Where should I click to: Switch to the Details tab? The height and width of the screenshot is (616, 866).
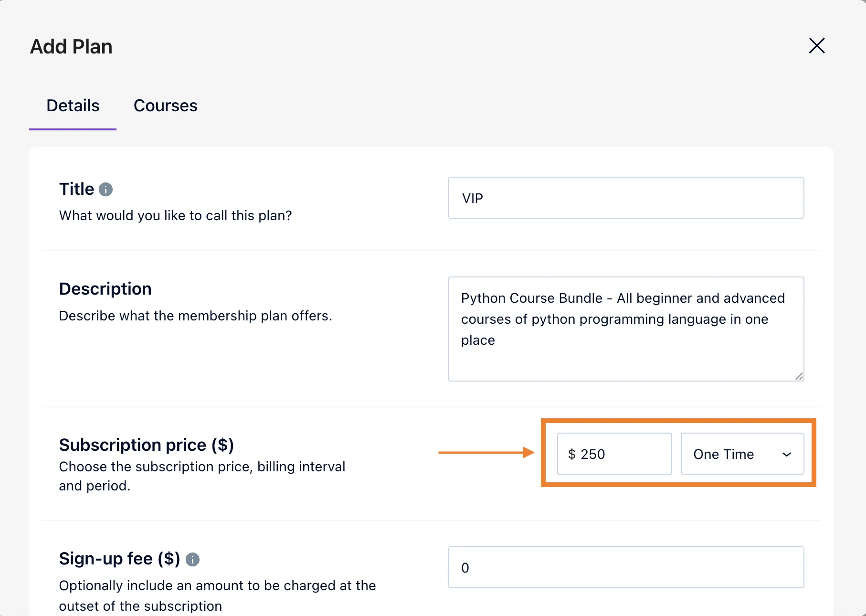tap(73, 106)
